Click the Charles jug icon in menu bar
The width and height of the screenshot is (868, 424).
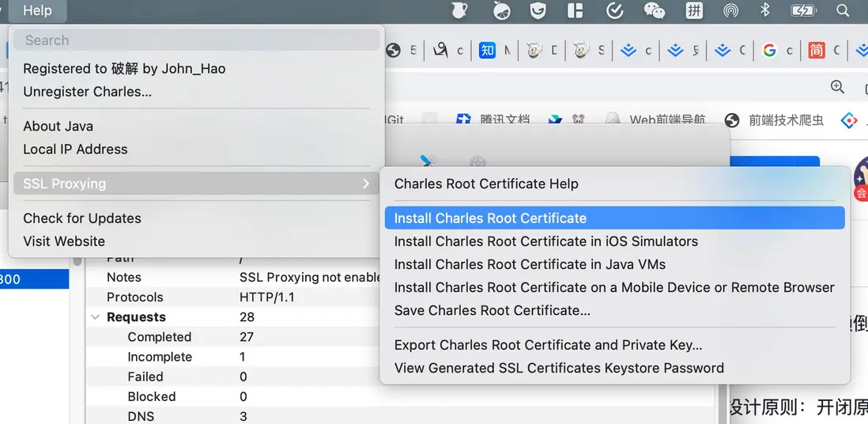click(459, 10)
